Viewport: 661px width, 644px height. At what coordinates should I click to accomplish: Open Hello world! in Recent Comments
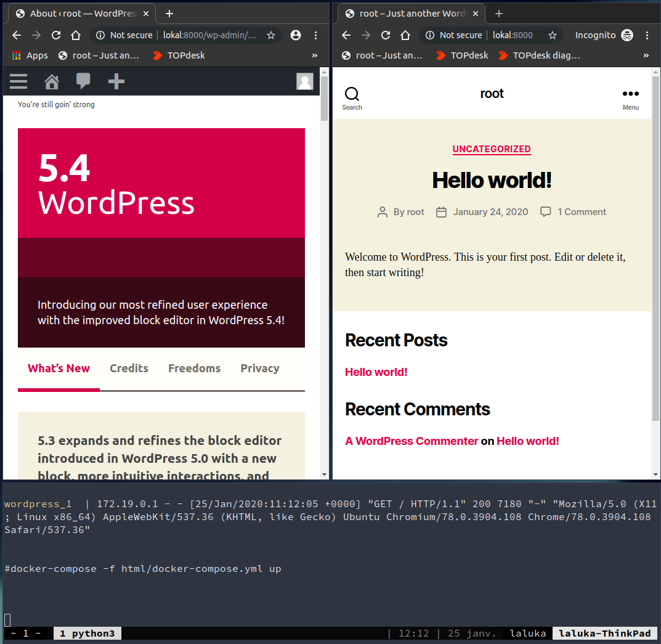pyautogui.click(x=528, y=441)
